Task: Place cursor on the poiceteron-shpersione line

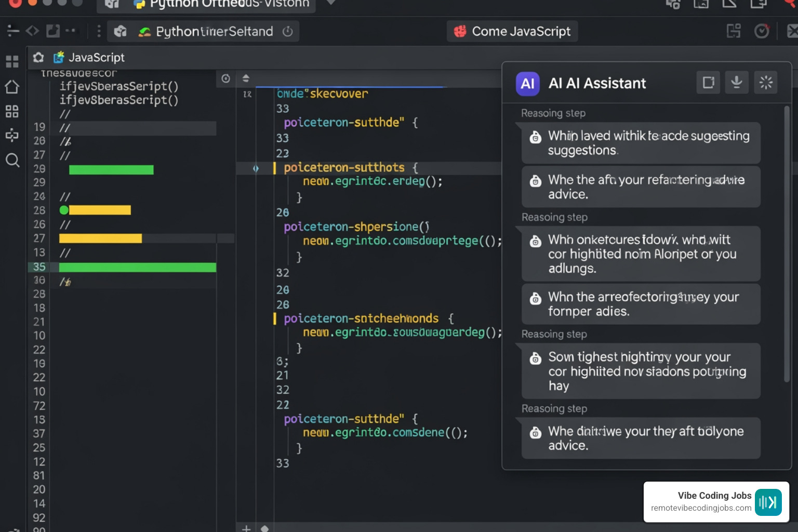Action: 356,227
